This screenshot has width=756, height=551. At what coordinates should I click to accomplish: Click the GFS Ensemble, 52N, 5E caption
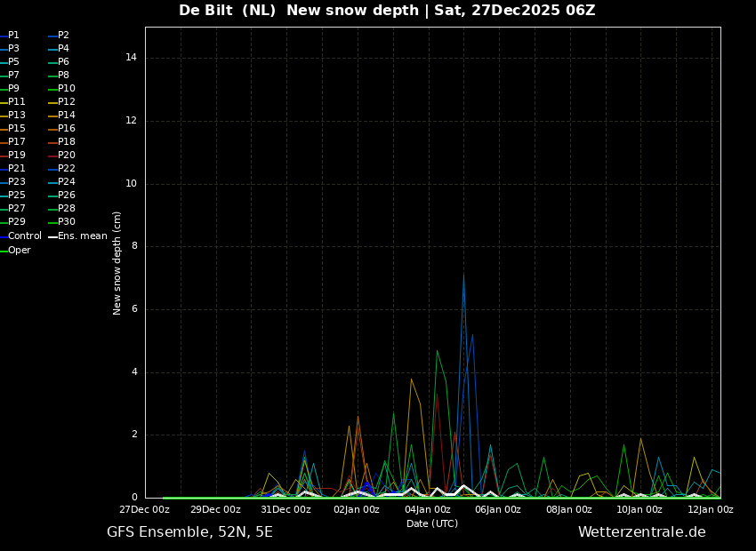pos(189,532)
